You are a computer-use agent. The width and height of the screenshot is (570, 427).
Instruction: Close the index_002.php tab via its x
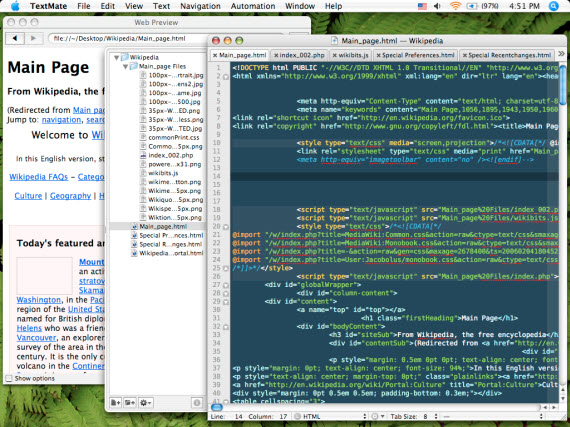(x=276, y=55)
